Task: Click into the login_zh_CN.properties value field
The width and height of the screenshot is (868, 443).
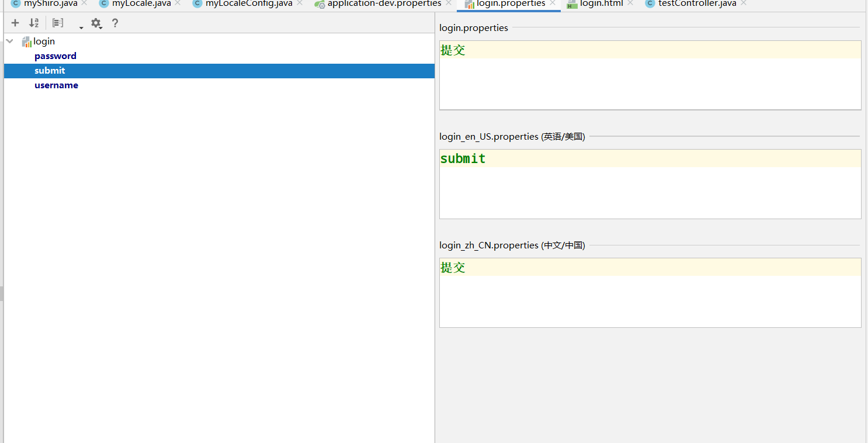Action: point(650,293)
